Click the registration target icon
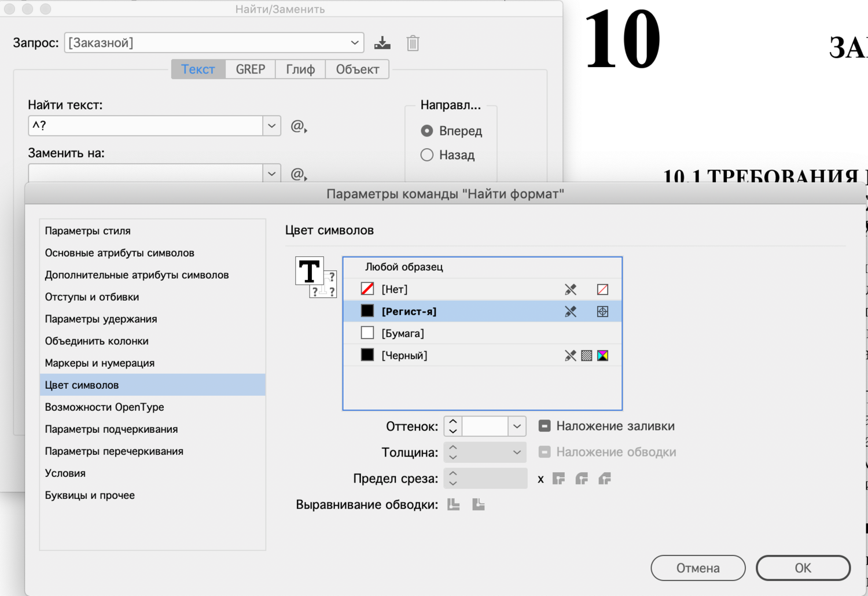868x596 pixels. 602,311
